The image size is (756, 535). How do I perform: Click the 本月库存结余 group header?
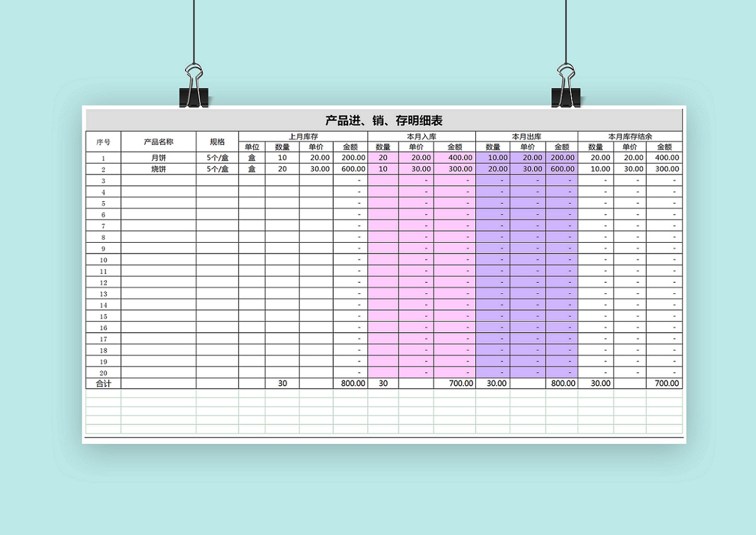pyautogui.click(x=630, y=137)
